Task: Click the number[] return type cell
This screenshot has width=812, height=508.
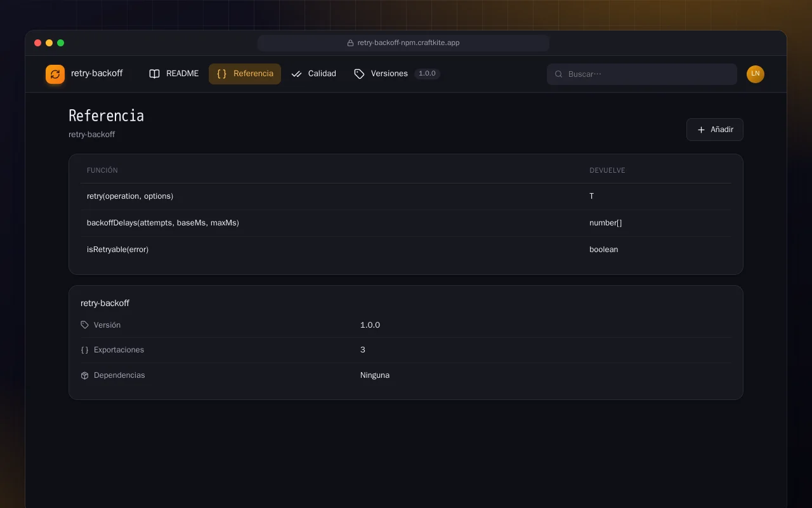Action: (606, 223)
